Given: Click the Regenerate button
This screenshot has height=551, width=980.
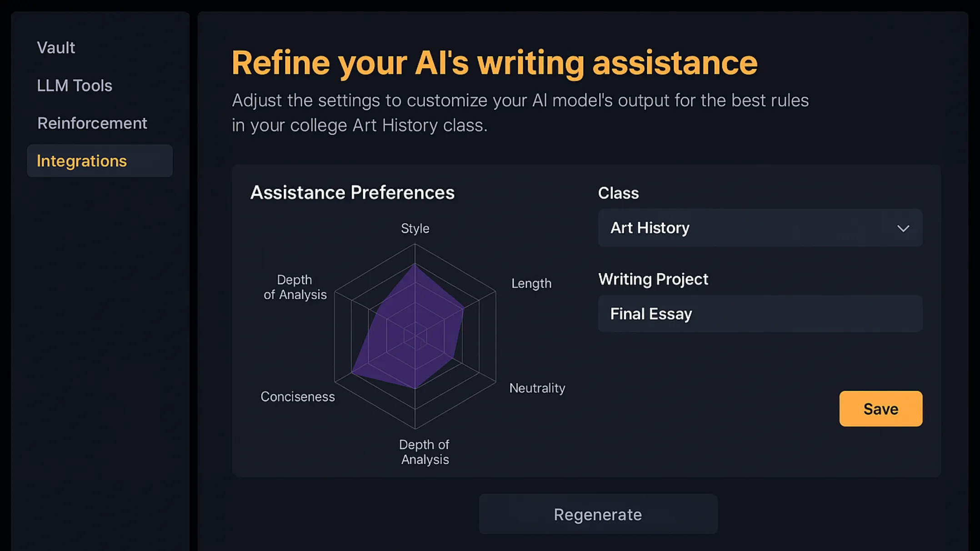Looking at the screenshot, I should click(598, 514).
